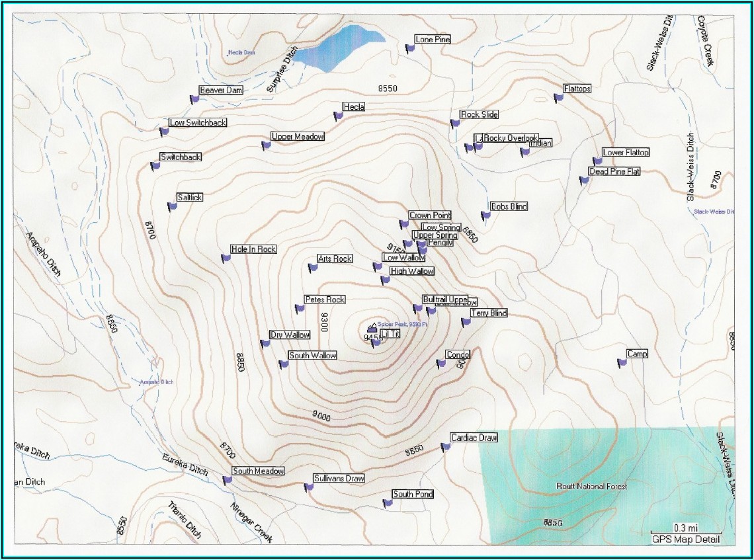
Task: Select the Flattops waypoint flag
Action: tap(558, 98)
